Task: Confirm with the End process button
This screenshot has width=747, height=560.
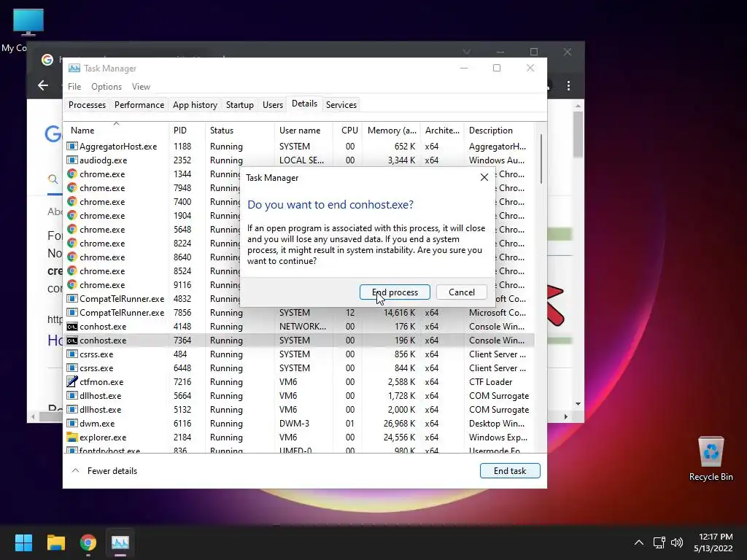Action: (395, 292)
